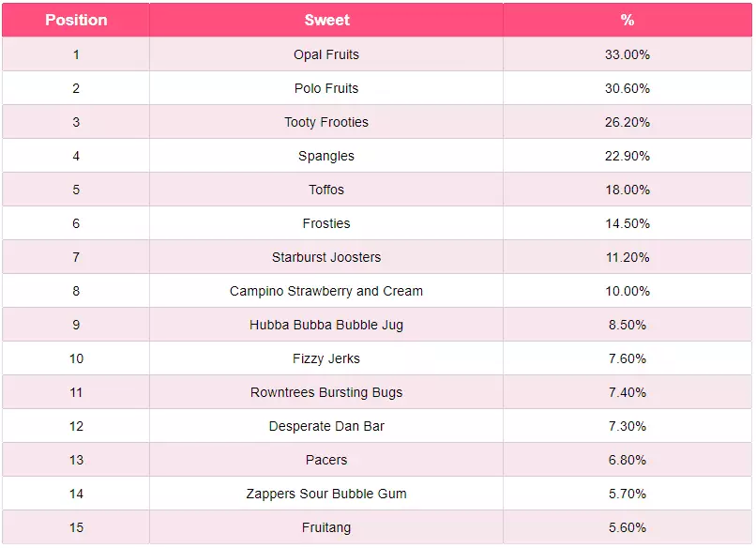Select the Opal Fruits cell

(326, 54)
